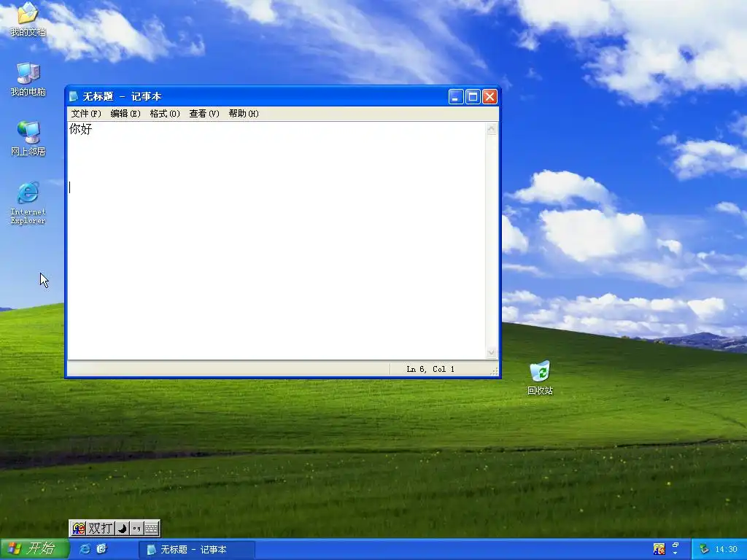This screenshot has width=747, height=560.
Task: Select 回收站 recycle bin icon
Action: pyautogui.click(x=540, y=378)
